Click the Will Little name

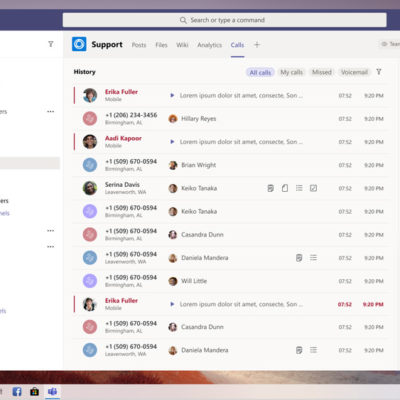click(x=194, y=281)
